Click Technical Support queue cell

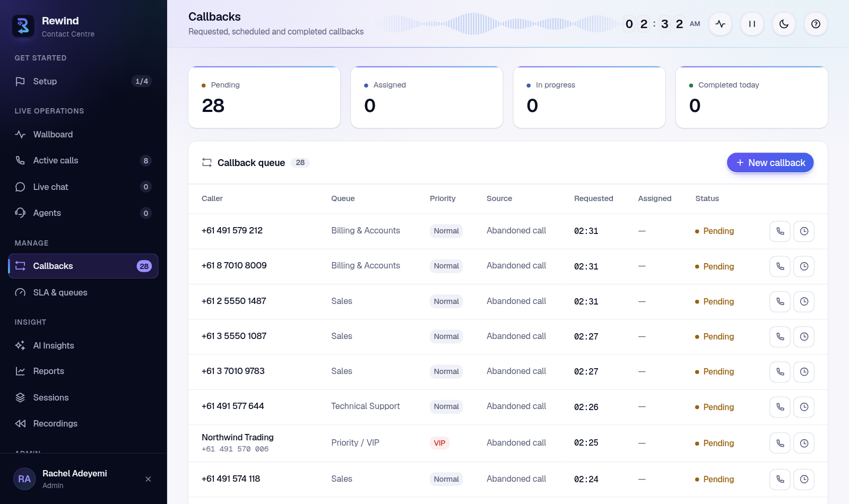coord(366,406)
